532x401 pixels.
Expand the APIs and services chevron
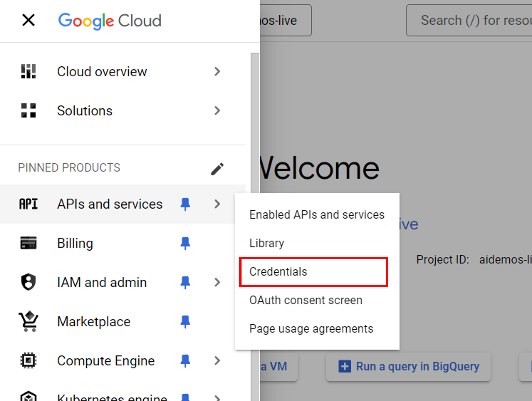pos(217,204)
